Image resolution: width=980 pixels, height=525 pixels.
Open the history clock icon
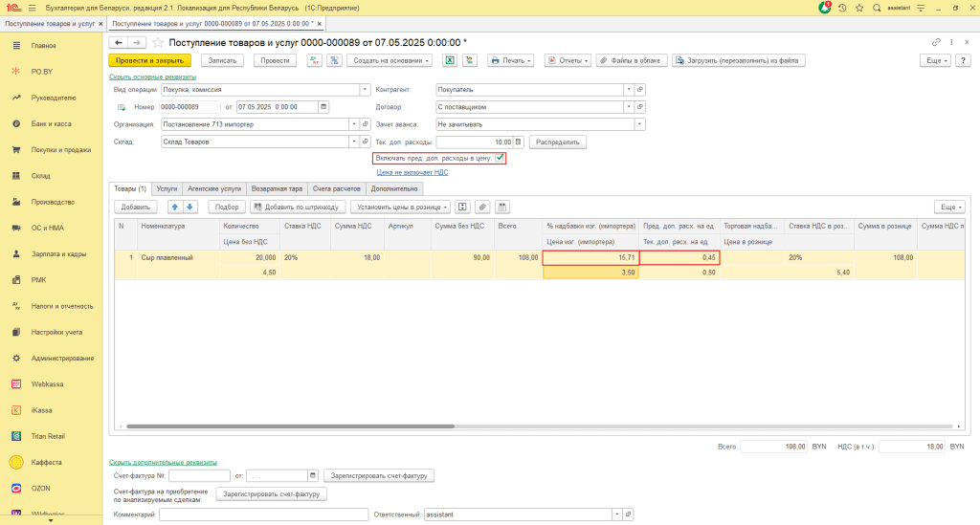(842, 8)
